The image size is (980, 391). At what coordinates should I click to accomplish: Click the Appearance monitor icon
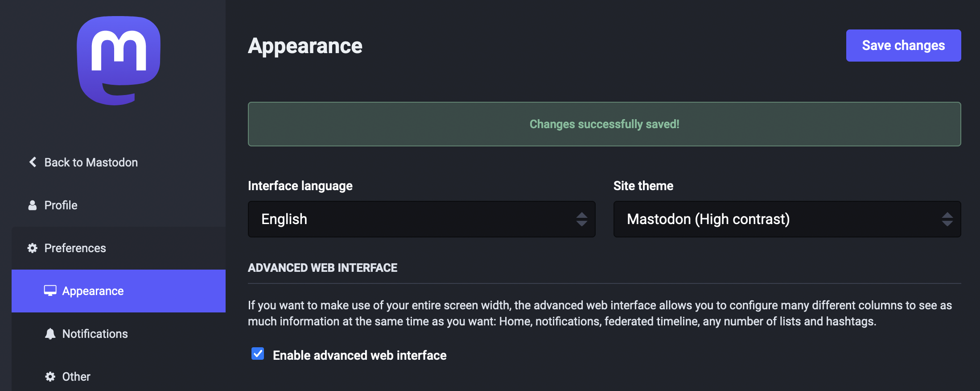point(50,291)
